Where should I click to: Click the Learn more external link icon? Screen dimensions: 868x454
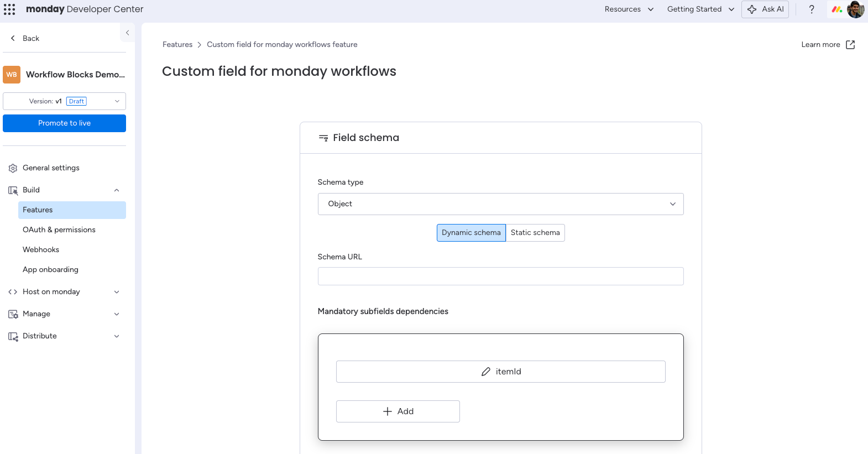click(850, 45)
